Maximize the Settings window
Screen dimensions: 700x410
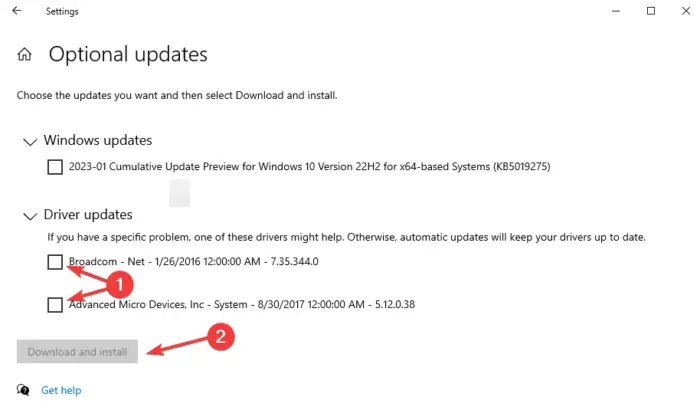click(651, 11)
